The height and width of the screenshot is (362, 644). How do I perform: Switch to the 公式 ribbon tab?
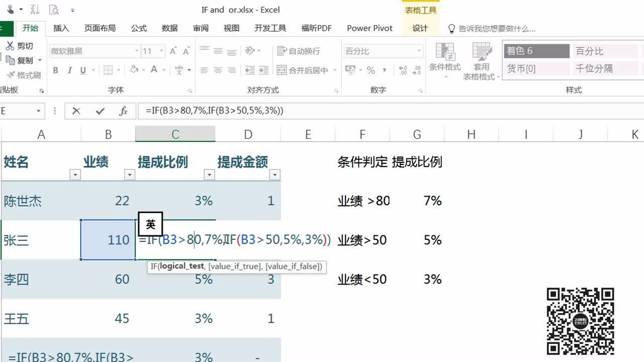pyautogui.click(x=138, y=28)
